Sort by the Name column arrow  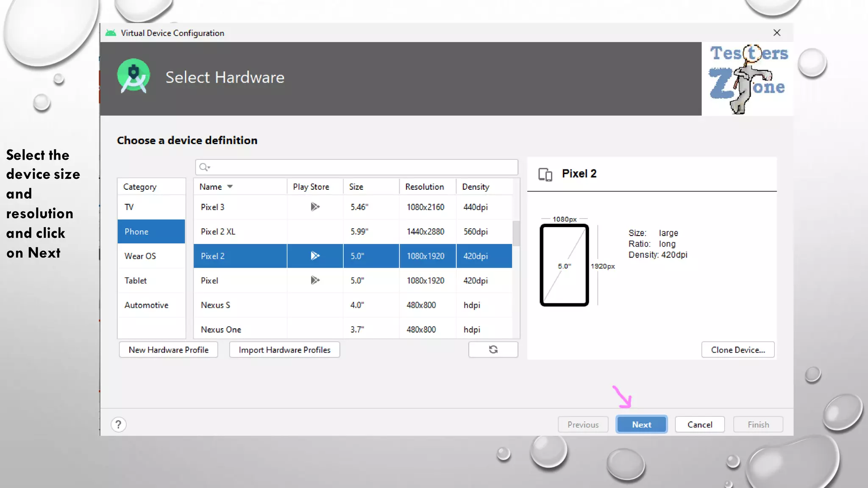(x=230, y=187)
